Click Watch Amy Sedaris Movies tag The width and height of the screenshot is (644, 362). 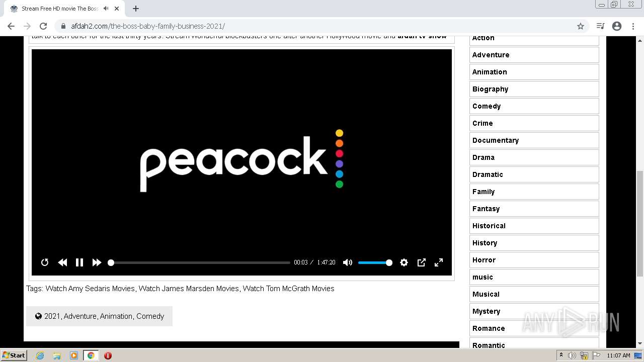coord(90,289)
